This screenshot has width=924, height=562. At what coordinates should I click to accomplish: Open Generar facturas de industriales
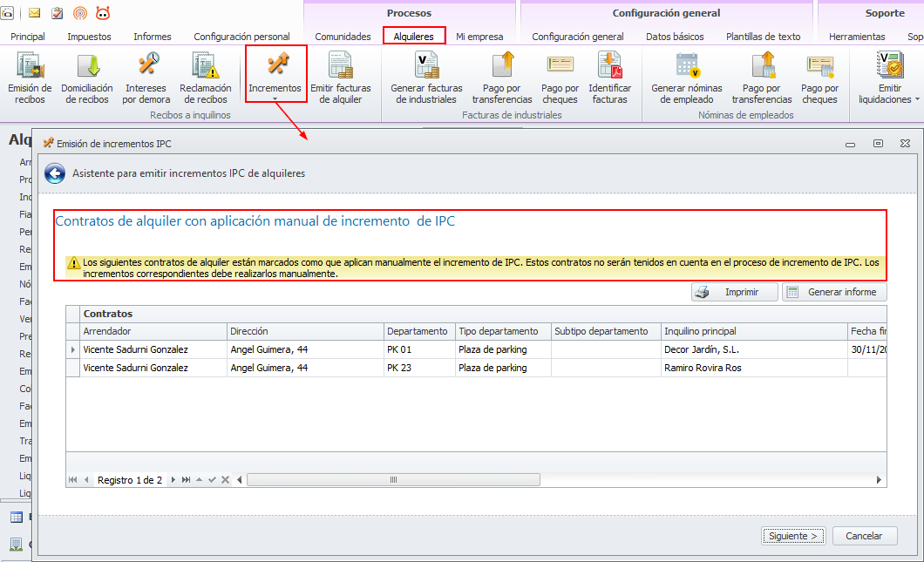(x=426, y=78)
